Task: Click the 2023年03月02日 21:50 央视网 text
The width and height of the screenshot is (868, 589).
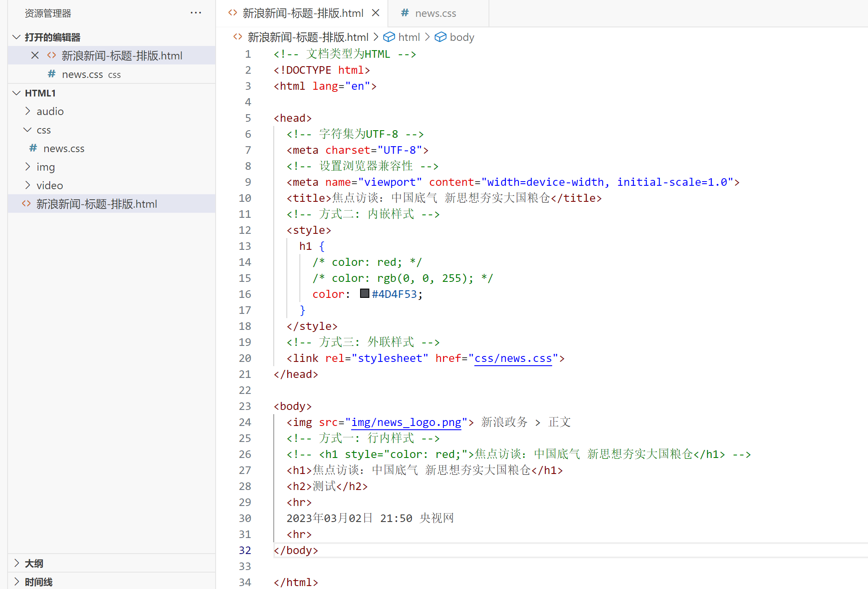Action: 370,518
